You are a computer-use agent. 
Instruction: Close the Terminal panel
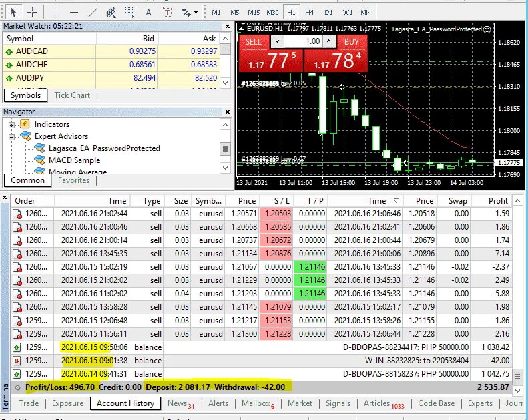pos(5,198)
